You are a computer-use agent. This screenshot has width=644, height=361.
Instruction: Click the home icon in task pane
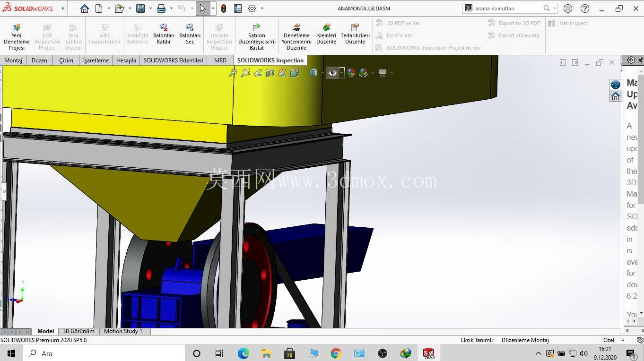pos(616,96)
